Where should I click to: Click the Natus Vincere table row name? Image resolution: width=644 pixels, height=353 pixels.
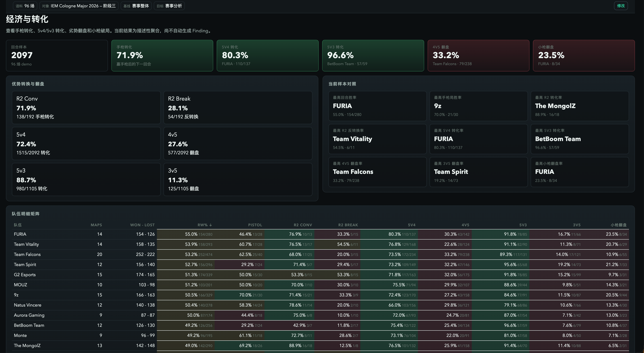click(28, 305)
